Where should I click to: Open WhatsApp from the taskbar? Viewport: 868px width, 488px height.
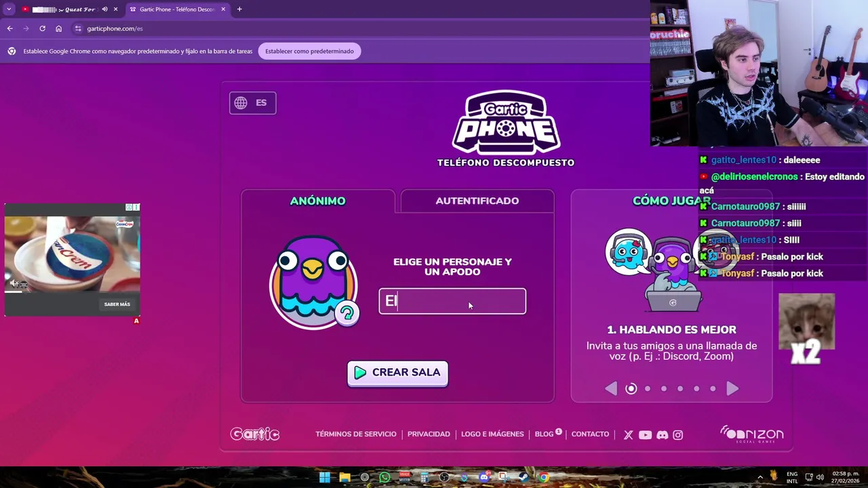(x=384, y=477)
